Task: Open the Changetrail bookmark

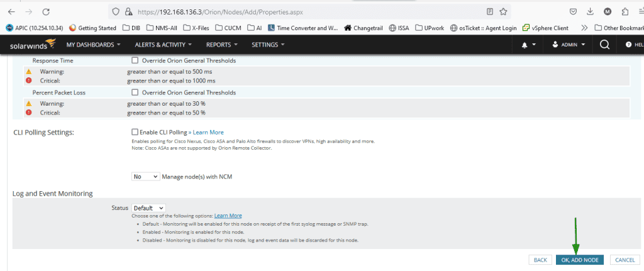Action: (363, 28)
